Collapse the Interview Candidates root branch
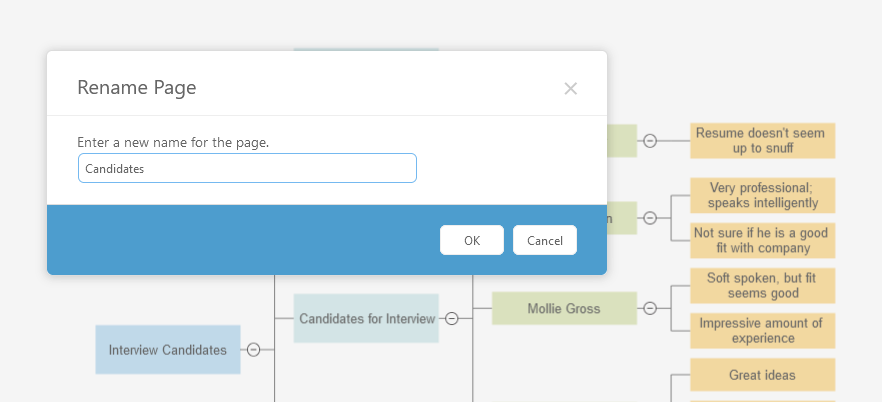The height and width of the screenshot is (402, 882). (x=253, y=349)
